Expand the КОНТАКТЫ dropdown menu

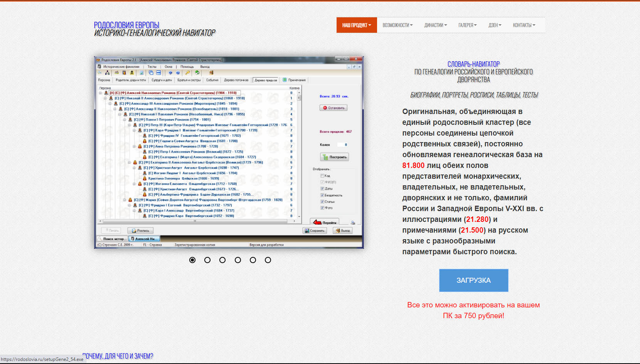[x=524, y=25]
